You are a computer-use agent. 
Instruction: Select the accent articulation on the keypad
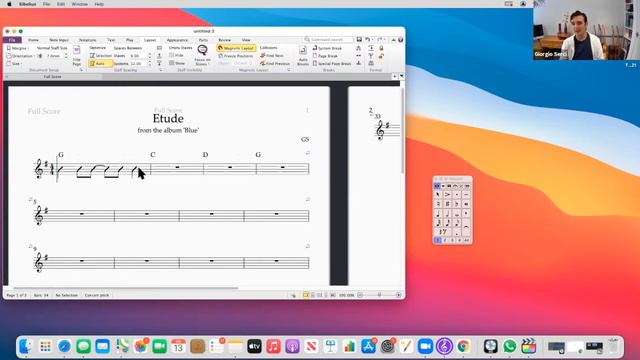[x=447, y=194]
